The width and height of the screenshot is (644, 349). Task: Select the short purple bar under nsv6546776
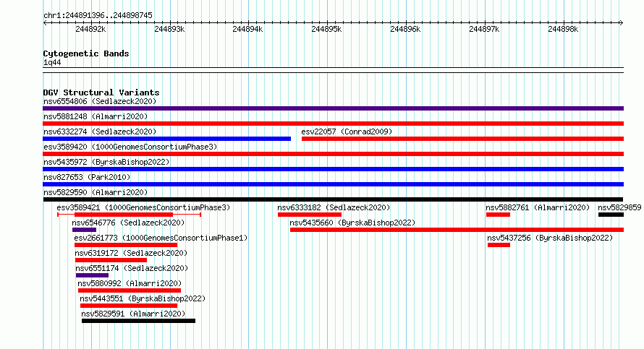point(84,230)
